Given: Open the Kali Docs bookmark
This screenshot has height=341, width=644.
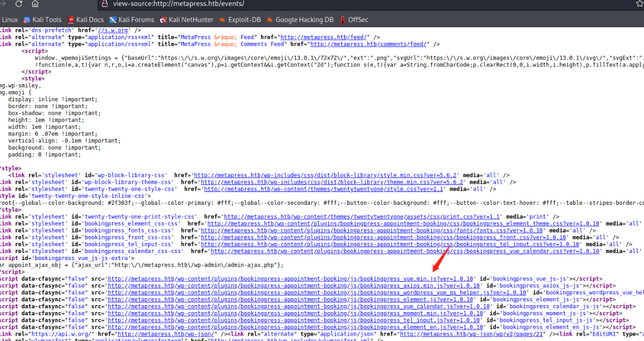Looking at the screenshot, I should click(x=85, y=20).
